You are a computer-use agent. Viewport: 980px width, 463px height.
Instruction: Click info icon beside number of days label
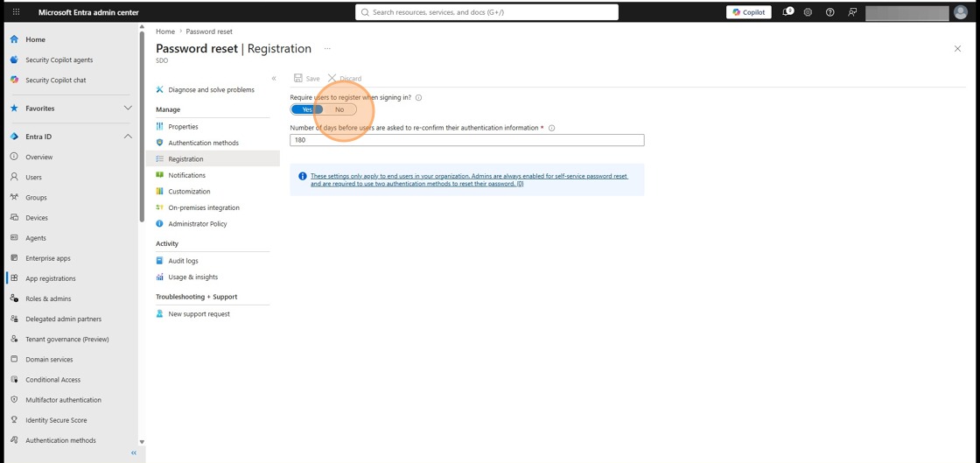(552, 128)
